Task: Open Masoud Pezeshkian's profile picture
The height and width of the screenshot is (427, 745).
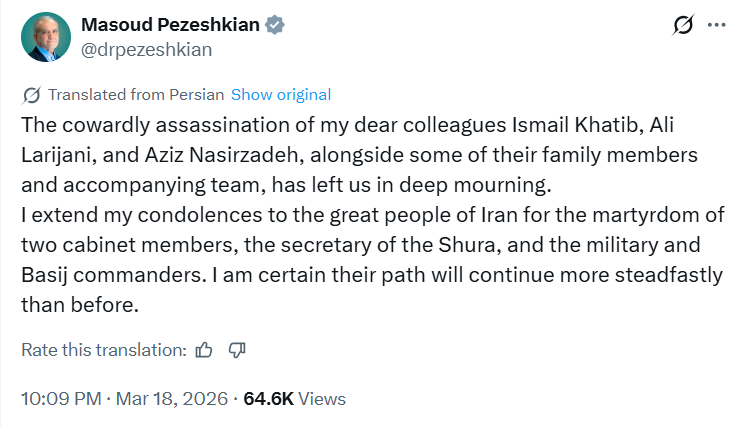Action: point(45,37)
